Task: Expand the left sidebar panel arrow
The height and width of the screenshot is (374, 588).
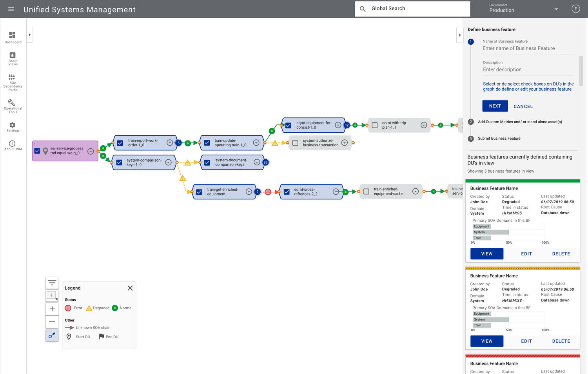Action: tap(30, 35)
